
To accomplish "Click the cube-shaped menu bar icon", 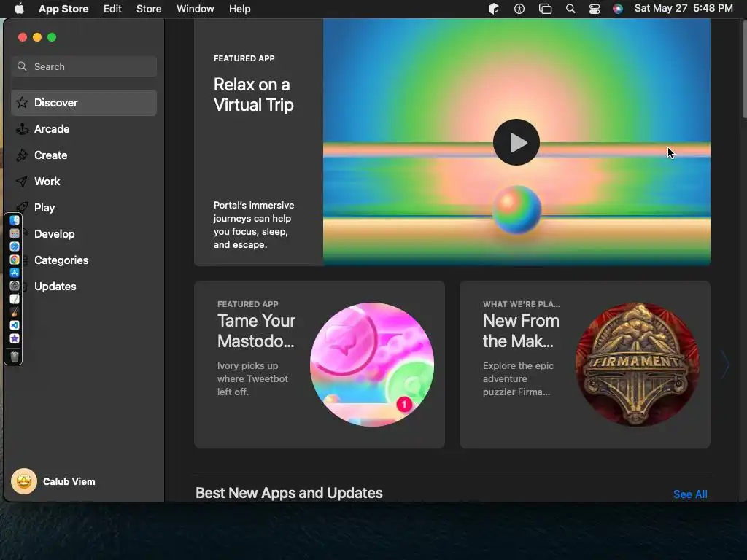I will point(494,9).
